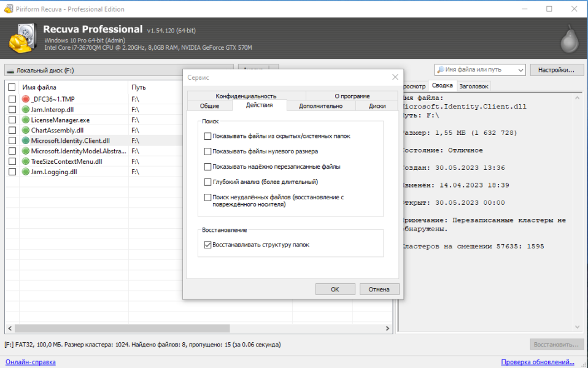Screen dimensions: 588x368
Task: Click green status icon of Jam.Interop.dll
Action: click(26, 109)
